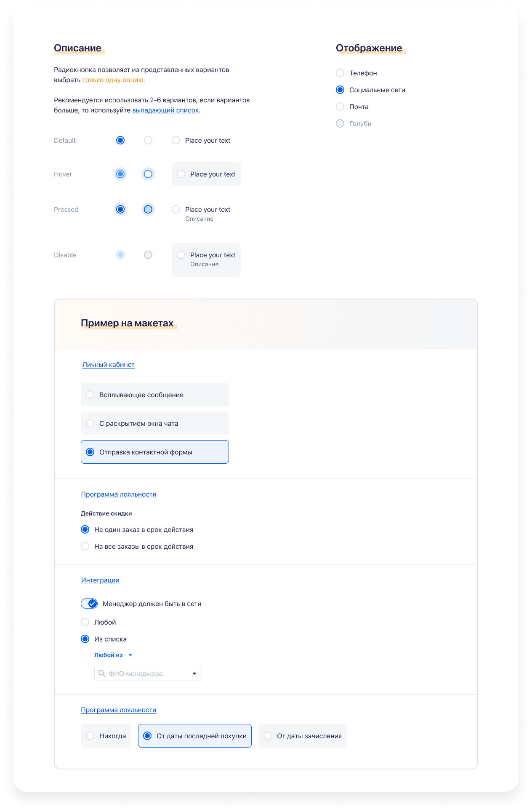Select the Социальные сети radio button
Screen dimensions: 532x812
340,90
